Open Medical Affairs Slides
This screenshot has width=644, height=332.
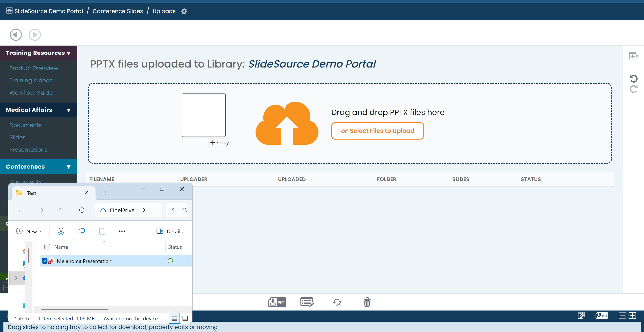pyautogui.click(x=17, y=137)
